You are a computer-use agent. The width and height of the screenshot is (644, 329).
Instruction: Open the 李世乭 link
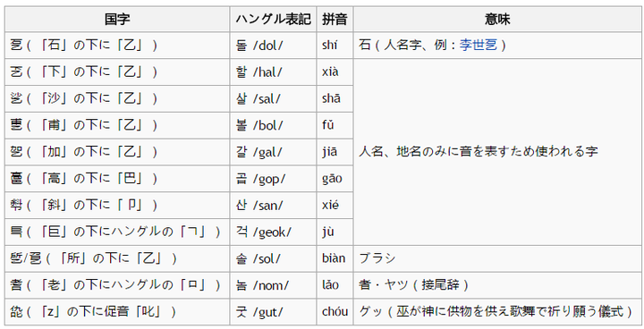[x=478, y=45]
